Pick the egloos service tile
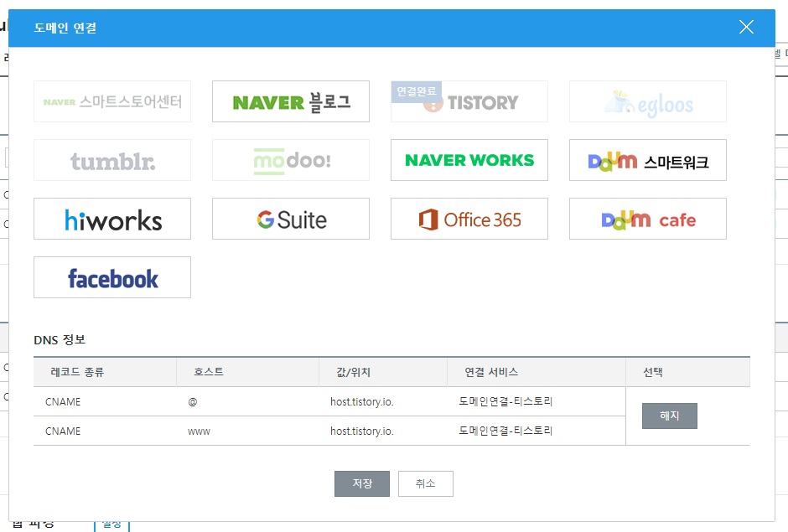The width and height of the screenshot is (788, 532). (648, 101)
